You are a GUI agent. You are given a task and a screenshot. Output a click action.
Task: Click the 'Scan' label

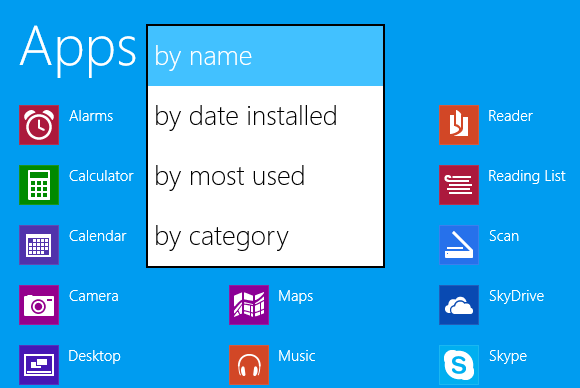tap(504, 236)
